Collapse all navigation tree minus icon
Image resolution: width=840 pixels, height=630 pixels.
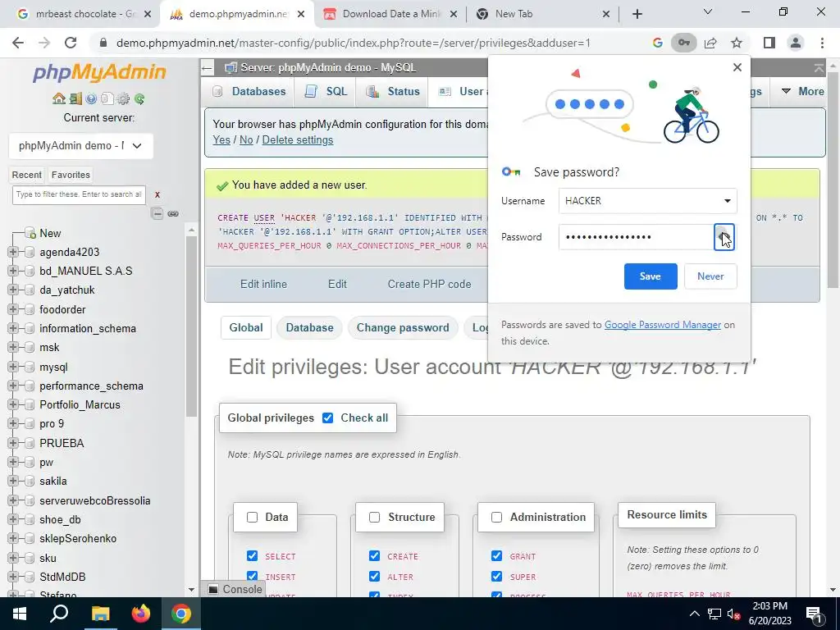click(157, 214)
